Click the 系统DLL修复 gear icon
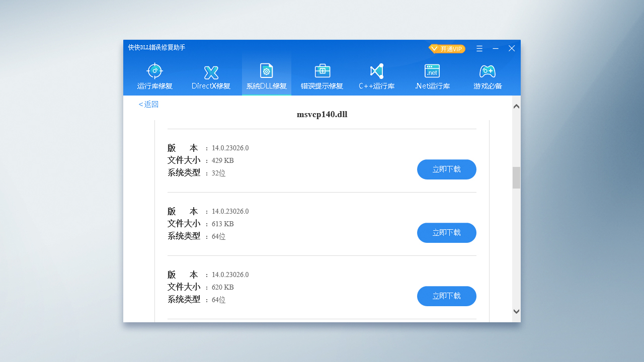 266,71
